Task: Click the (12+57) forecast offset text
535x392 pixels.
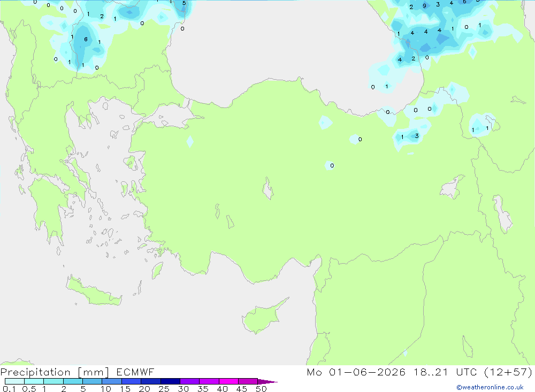Action: [508, 372]
